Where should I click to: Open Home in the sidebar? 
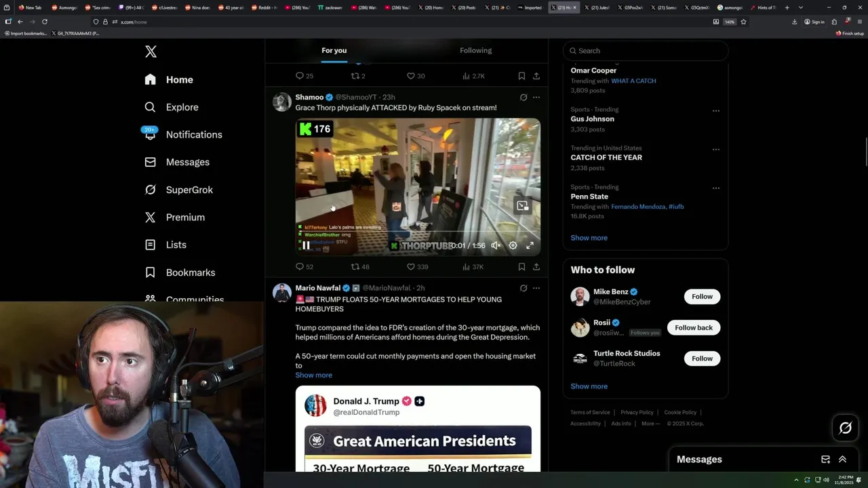coord(169,79)
